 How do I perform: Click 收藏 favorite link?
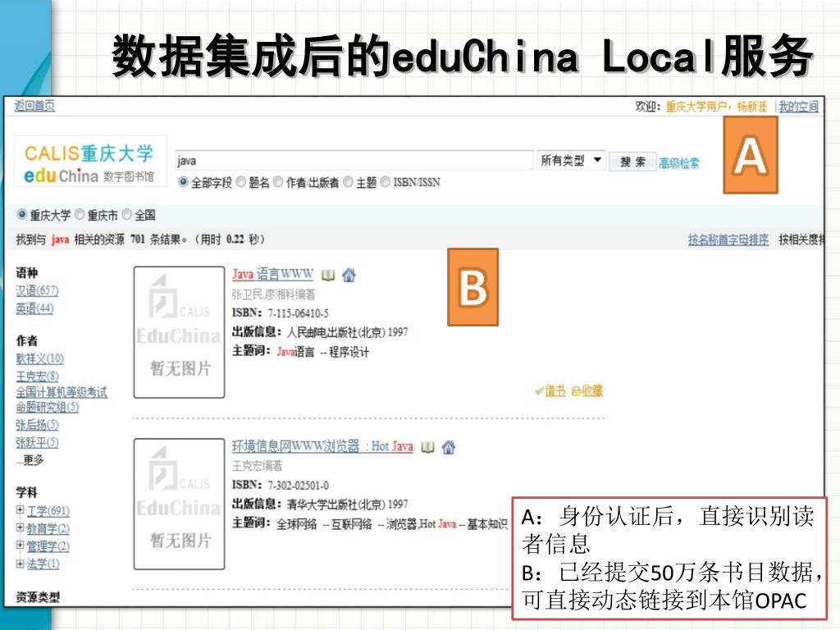coord(592,391)
